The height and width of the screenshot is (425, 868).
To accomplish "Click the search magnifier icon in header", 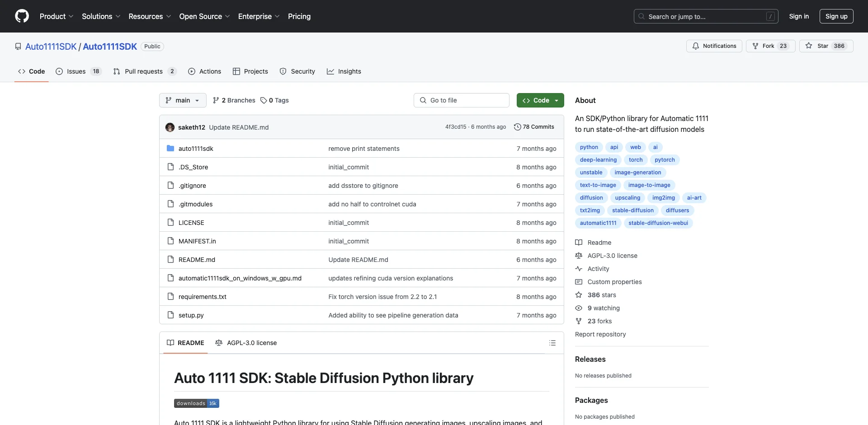I will 641,16.
